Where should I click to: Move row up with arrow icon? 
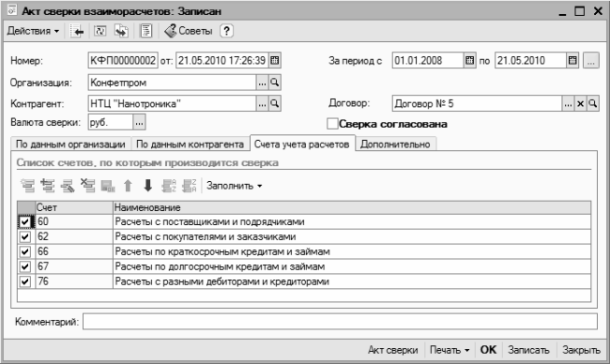click(128, 186)
